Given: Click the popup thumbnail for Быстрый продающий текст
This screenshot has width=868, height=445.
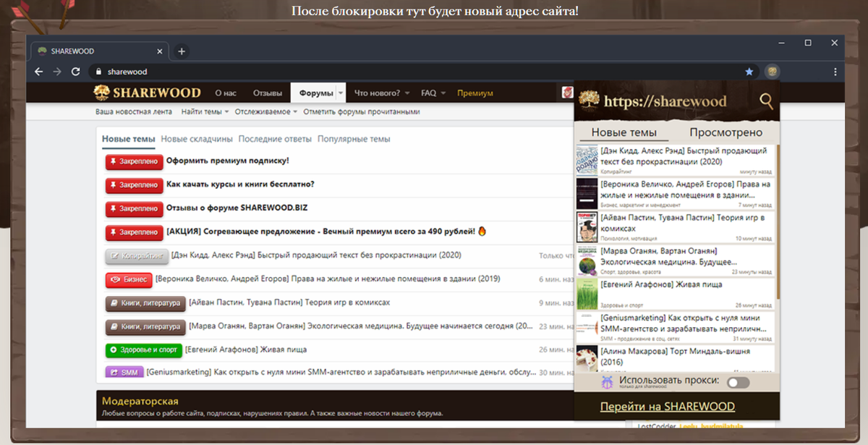Looking at the screenshot, I should (x=587, y=161).
